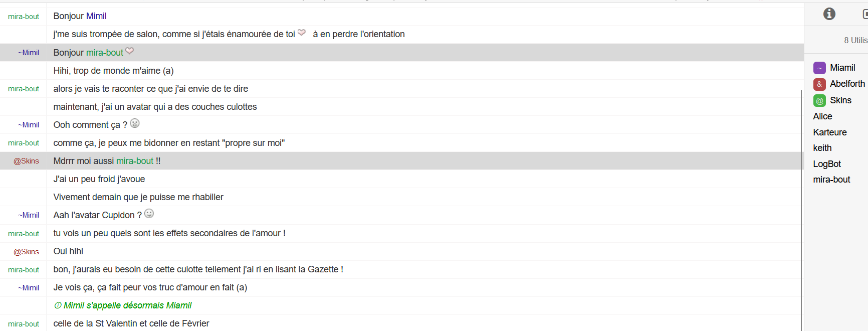Open the channel info icon
This screenshot has width=868, height=331.
pos(829,14)
